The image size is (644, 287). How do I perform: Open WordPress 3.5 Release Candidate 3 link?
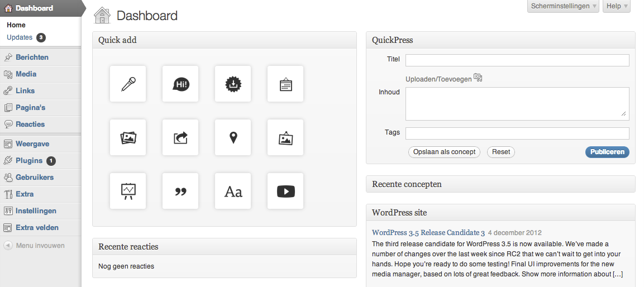[428, 233]
